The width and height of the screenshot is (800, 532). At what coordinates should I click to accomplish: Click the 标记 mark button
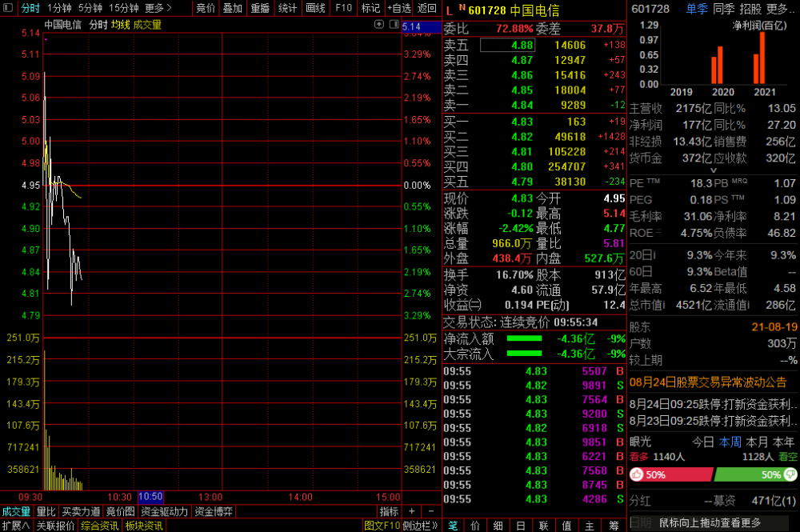point(370,8)
